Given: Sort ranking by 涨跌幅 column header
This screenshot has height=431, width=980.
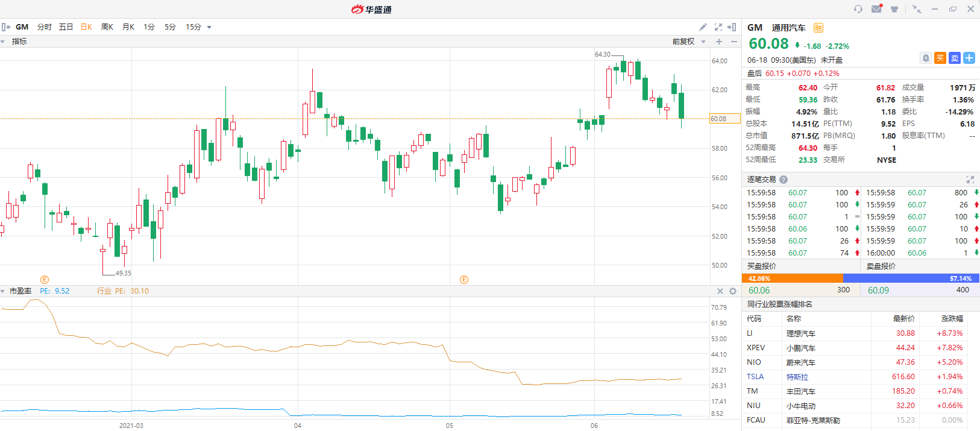Looking at the screenshot, I should coord(952,319).
